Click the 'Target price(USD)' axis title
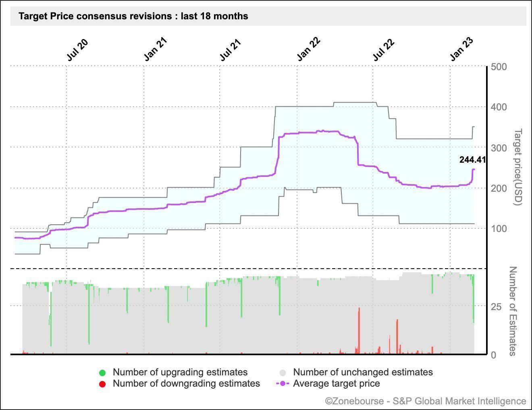Screen dimensions: 532x410 (x=518, y=167)
